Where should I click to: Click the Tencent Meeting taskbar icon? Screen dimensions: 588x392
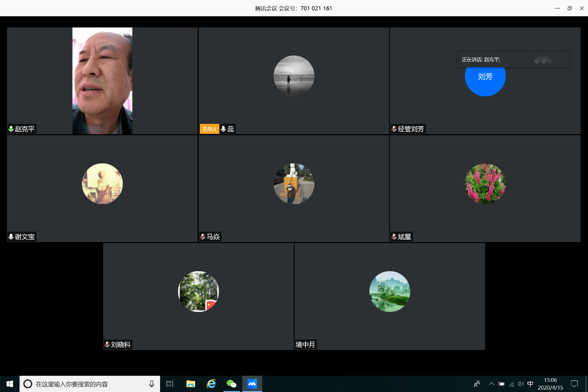click(252, 384)
